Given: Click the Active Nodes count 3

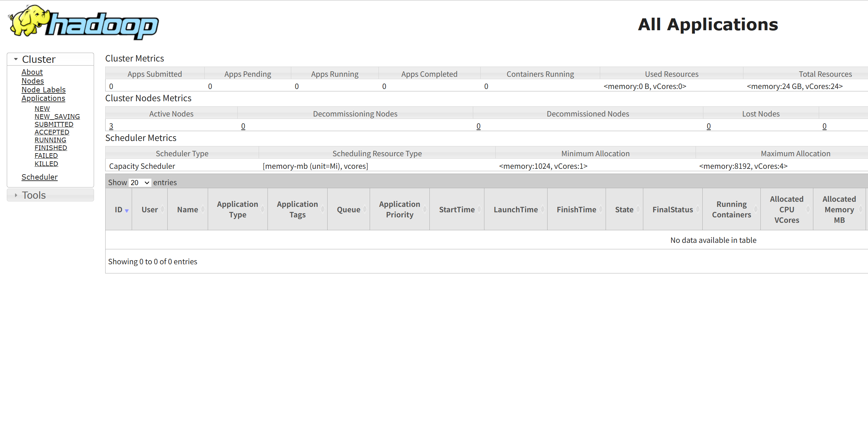Looking at the screenshot, I should [x=111, y=126].
